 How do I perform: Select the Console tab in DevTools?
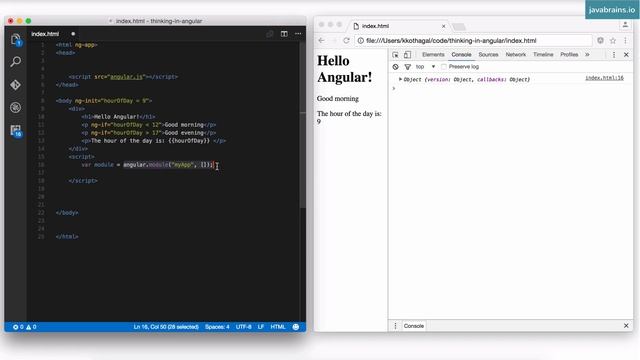click(x=461, y=55)
